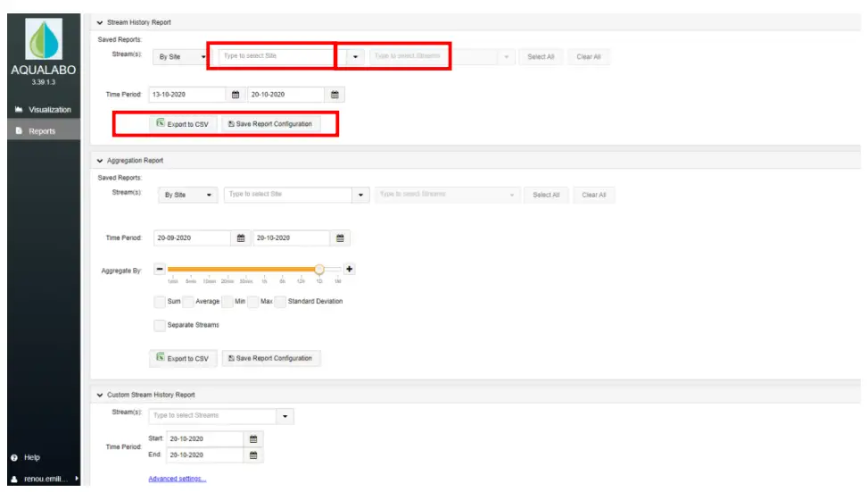Image resolution: width=868 pixels, height=492 pixels.
Task: Open the Reports section in the sidebar
Action: (x=44, y=130)
